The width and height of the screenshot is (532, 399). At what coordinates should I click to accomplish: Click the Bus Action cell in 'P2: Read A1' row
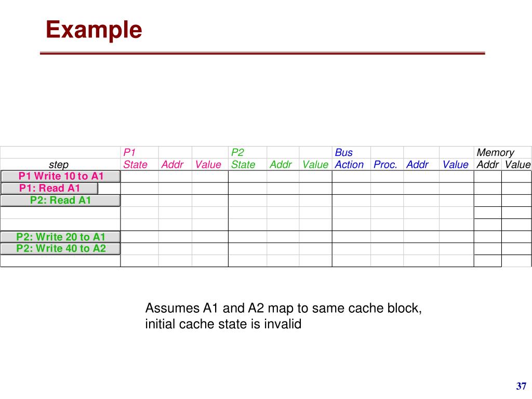[x=351, y=201]
